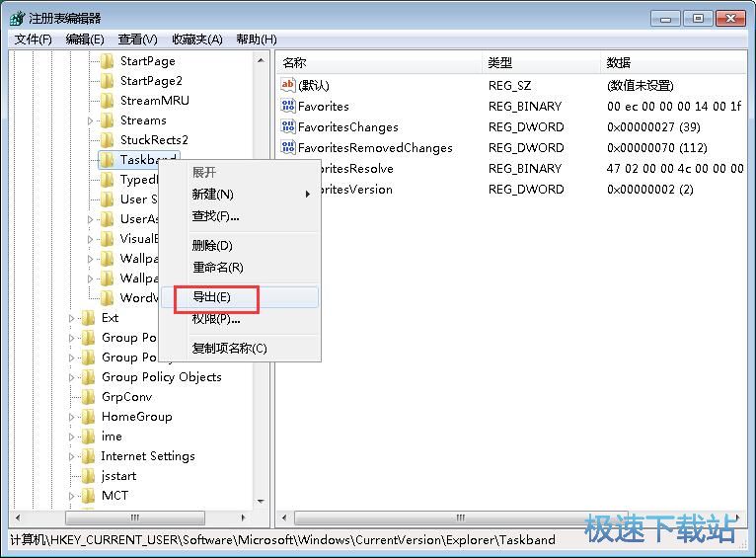Image resolution: width=756 pixels, height=558 pixels.
Task: Expand the Internet Settings tree node
Action: click(71, 456)
